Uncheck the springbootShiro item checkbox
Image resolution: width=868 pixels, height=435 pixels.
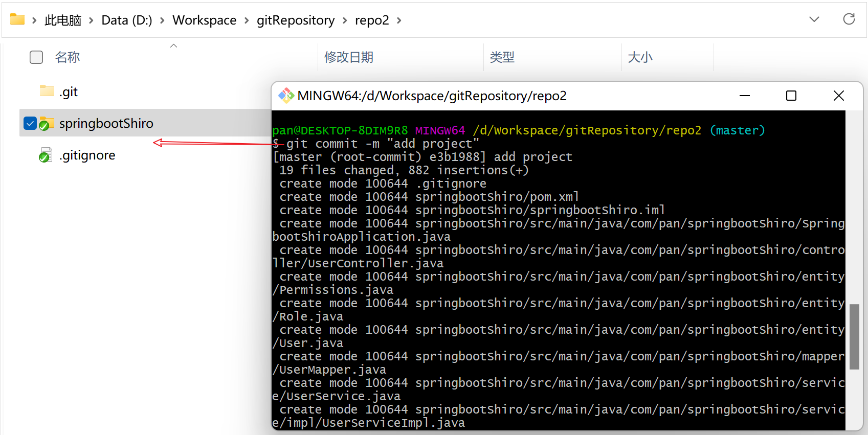click(x=30, y=123)
